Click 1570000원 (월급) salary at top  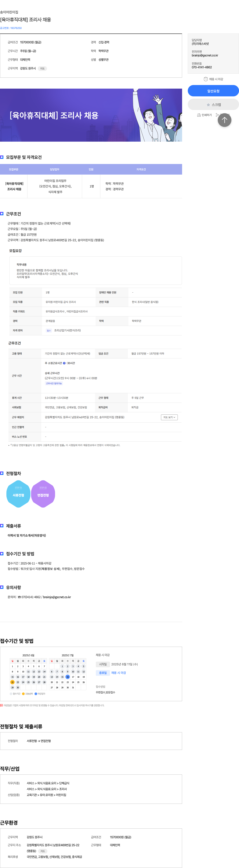coord(31,42)
